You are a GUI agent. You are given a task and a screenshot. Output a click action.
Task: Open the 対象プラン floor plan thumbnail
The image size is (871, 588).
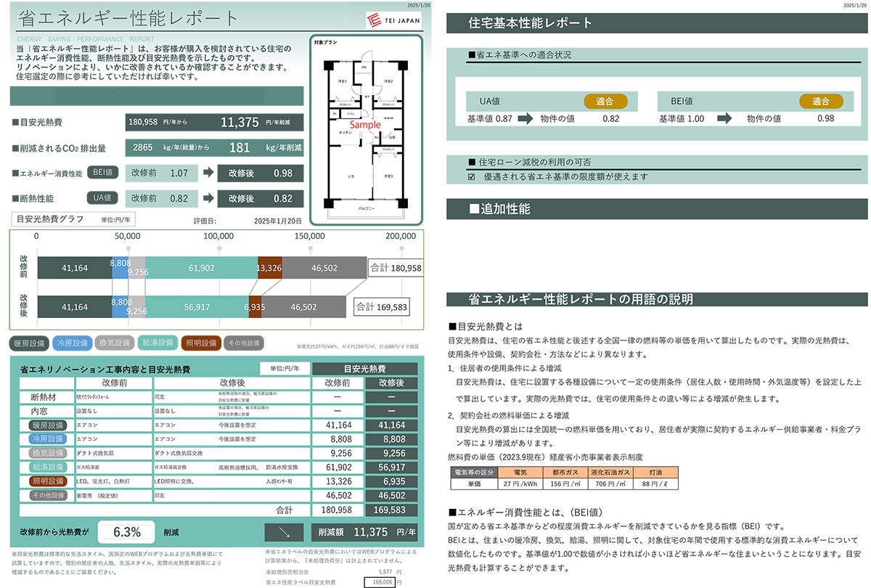[x=367, y=131]
